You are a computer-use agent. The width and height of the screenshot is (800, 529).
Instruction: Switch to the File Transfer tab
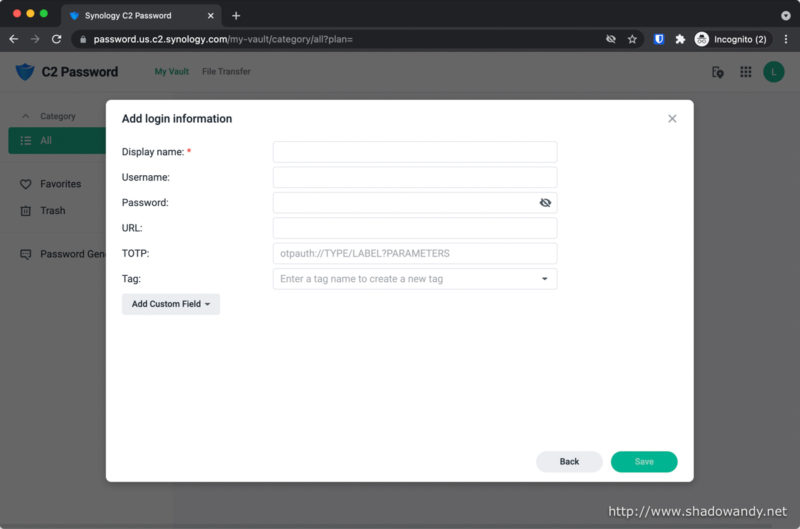click(x=226, y=72)
